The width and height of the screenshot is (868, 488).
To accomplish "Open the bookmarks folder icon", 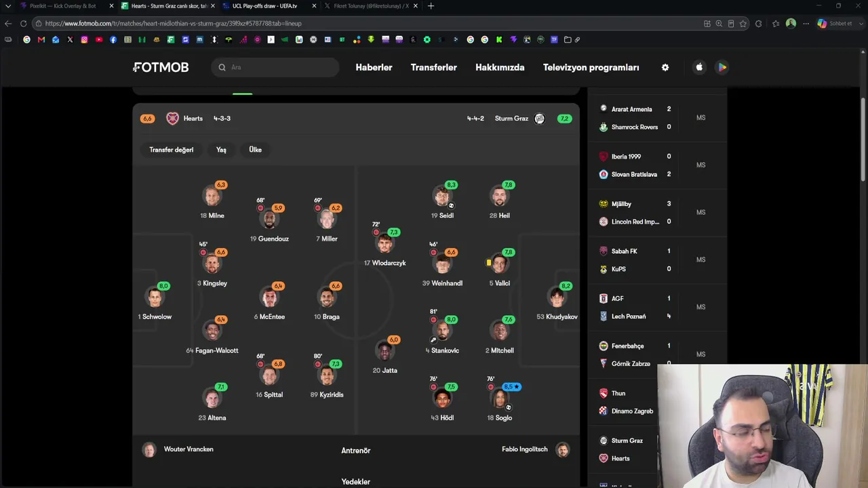I will point(568,39).
